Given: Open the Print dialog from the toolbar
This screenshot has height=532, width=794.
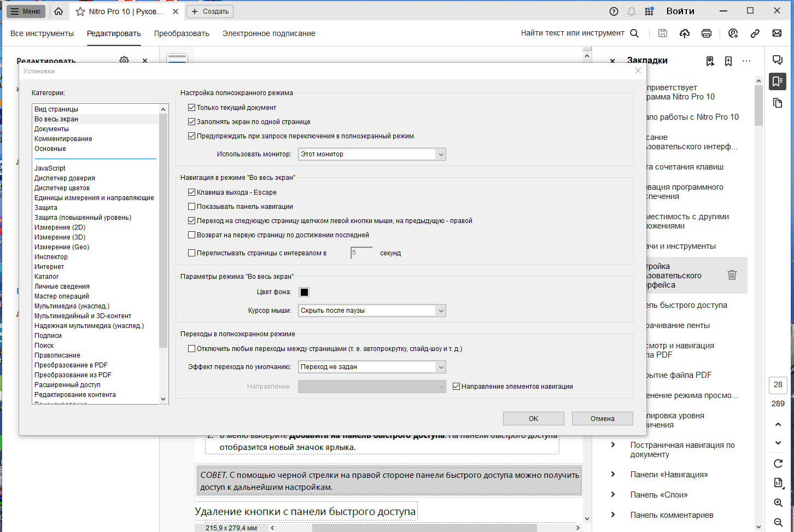Looking at the screenshot, I should point(706,33).
